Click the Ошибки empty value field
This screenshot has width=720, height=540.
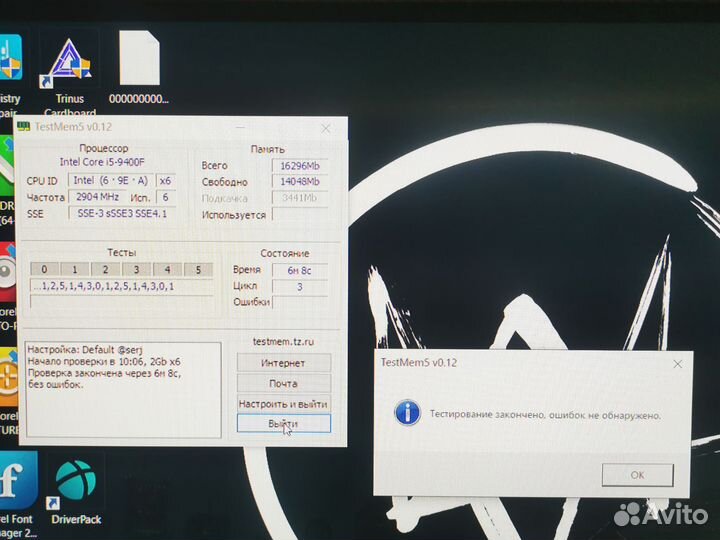pyautogui.click(x=300, y=302)
